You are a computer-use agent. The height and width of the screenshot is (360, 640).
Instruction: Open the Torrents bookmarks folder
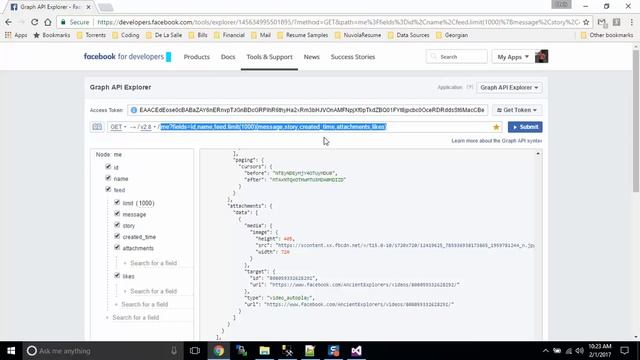point(91,35)
